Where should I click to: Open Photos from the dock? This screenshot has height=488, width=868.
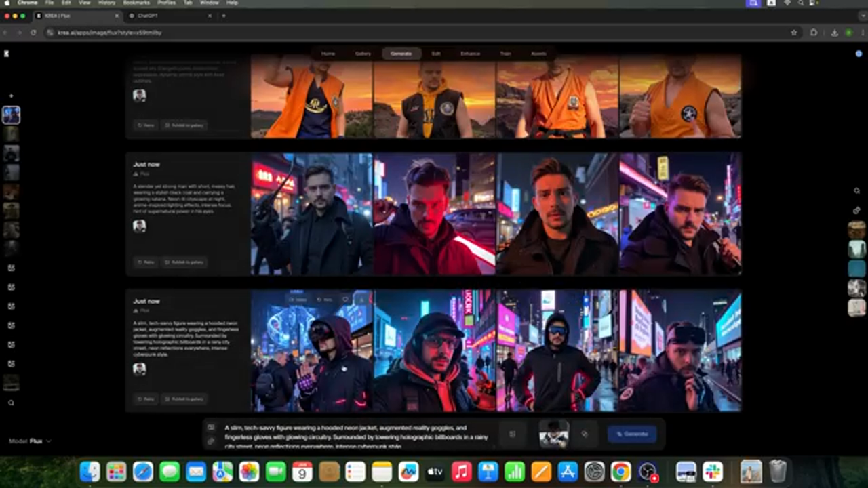249,471
